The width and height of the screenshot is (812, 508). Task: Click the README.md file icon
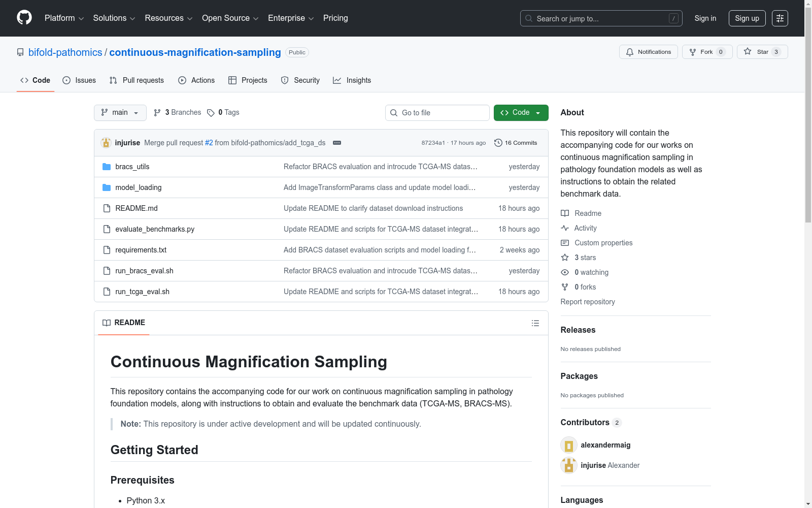107,208
